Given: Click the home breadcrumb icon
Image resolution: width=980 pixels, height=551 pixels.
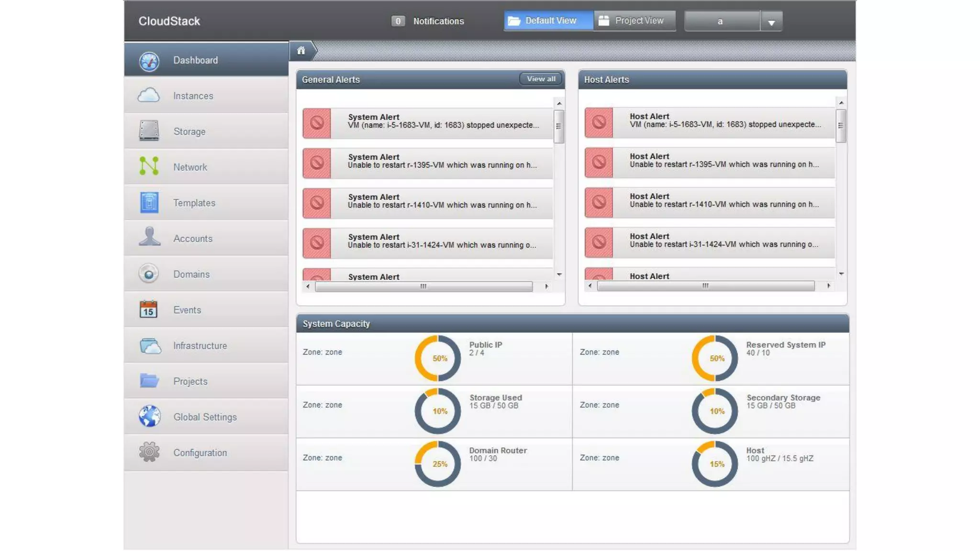Looking at the screenshot, I should [x=301, y=51].
